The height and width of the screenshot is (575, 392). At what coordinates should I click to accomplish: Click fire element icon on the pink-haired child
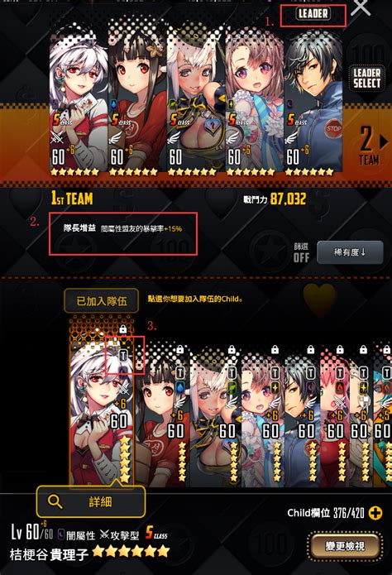tap(340, 387)
